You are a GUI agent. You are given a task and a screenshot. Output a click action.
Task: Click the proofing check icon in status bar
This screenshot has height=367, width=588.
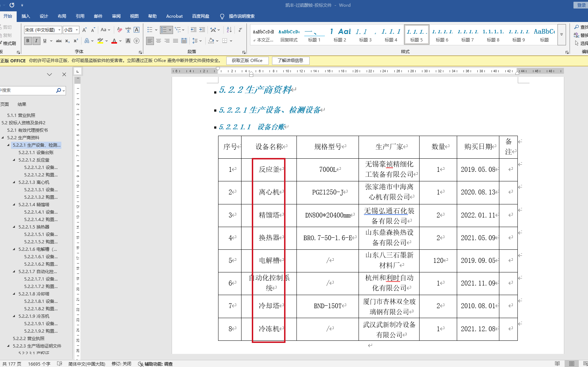pos(60,364)
